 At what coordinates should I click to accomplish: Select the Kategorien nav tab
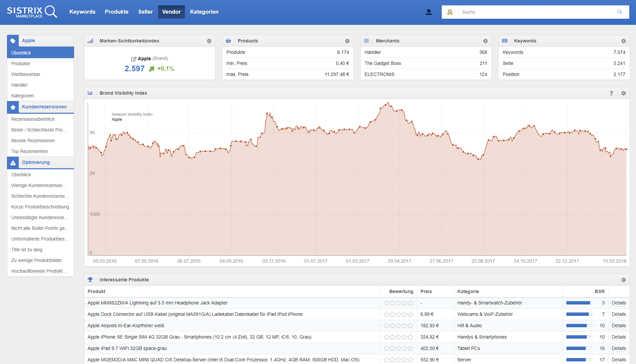(x=204, y=12)
